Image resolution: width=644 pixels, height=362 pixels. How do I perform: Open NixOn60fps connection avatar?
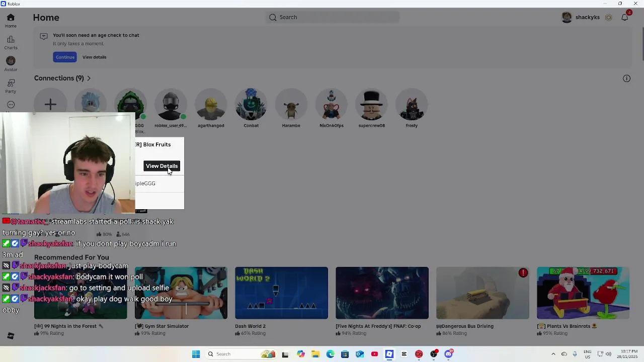pyautogui.click(x=332, y=104)
